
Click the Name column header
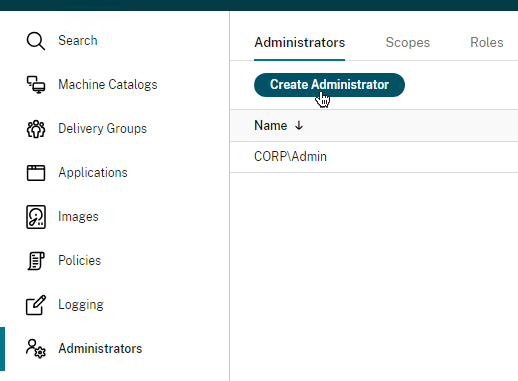point(270,126)
